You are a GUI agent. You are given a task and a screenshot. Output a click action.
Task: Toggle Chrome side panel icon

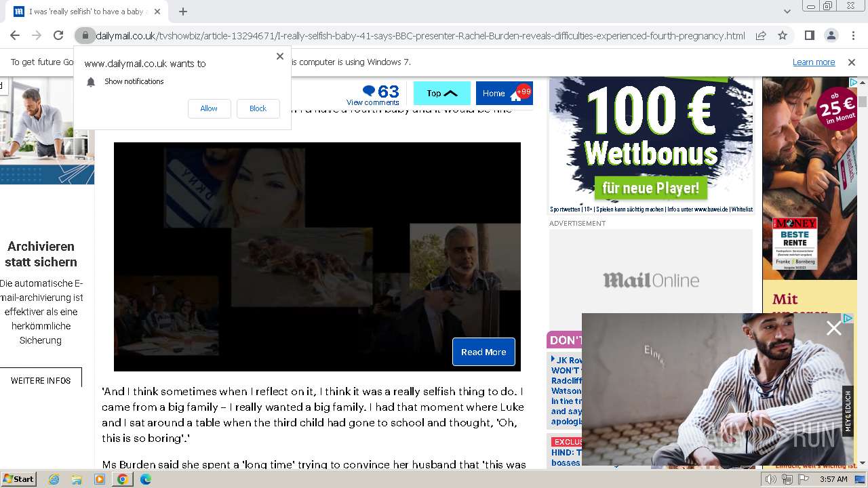pos(809,35)
